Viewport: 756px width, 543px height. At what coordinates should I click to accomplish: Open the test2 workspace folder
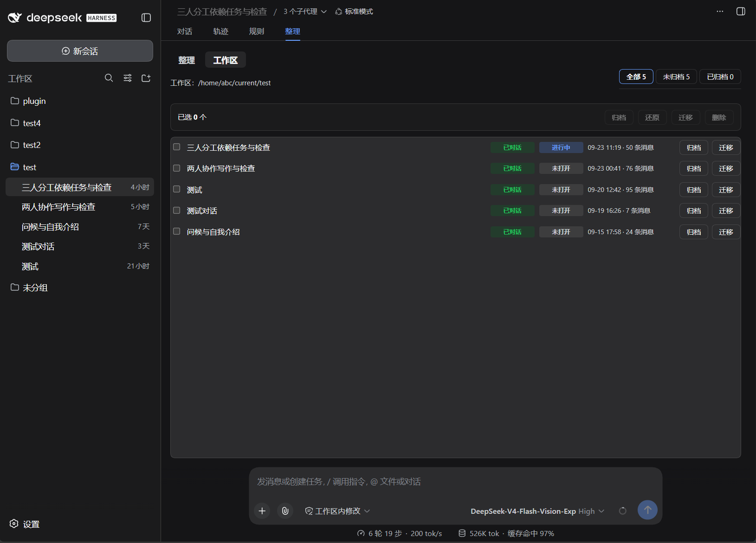[80, 145]
